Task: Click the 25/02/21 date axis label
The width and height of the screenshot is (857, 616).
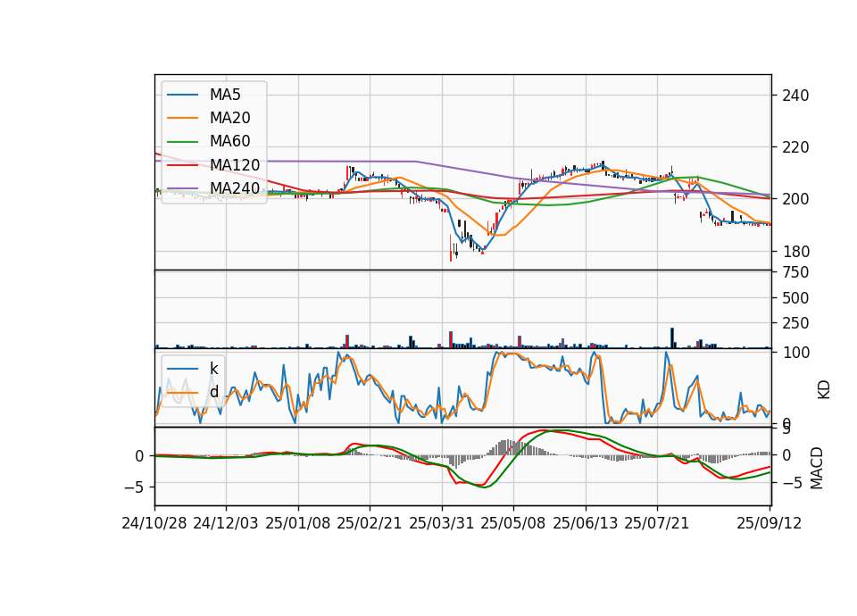Action: pyautogui.click(x=370, y=523)
